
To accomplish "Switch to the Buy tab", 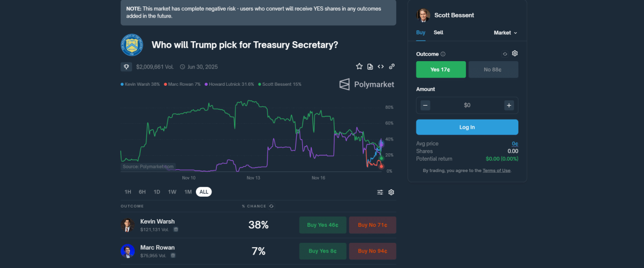I will tap(421, 33).
